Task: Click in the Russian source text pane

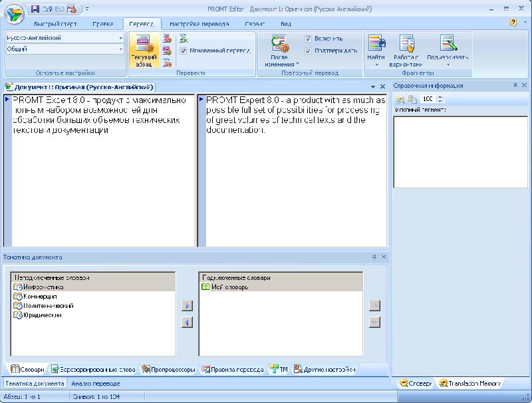Action: (103, 171)
